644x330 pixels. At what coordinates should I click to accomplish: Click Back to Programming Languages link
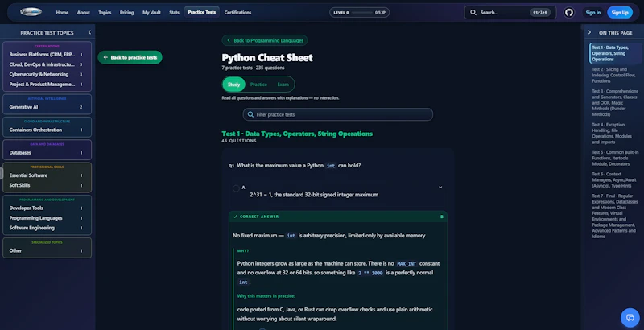[265, 40]
